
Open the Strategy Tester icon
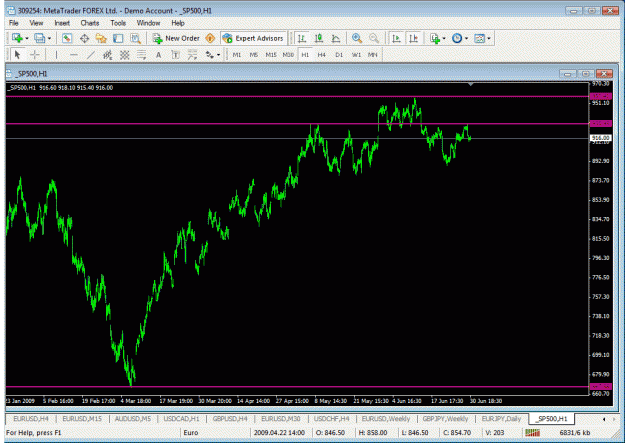(x=135, y=38)
